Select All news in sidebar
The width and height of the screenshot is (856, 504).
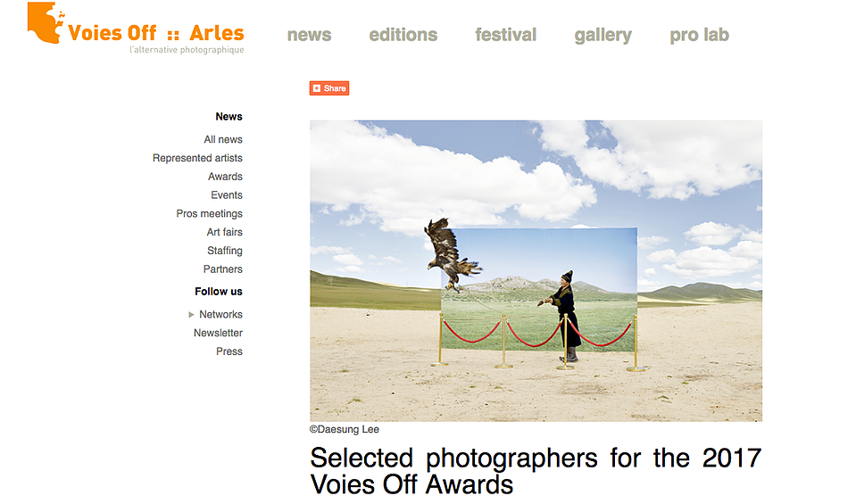(223, 140)
